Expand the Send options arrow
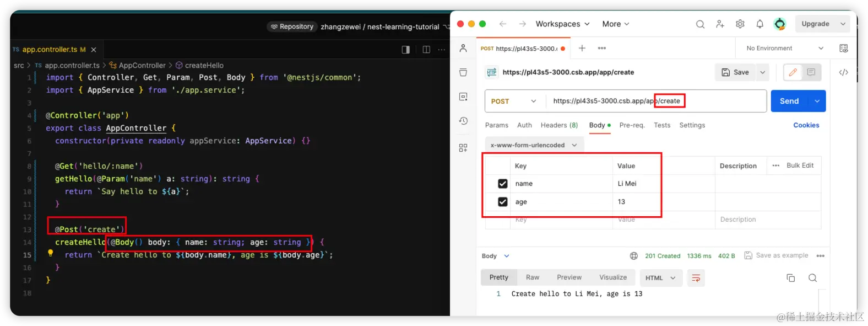 pos(817,101)
